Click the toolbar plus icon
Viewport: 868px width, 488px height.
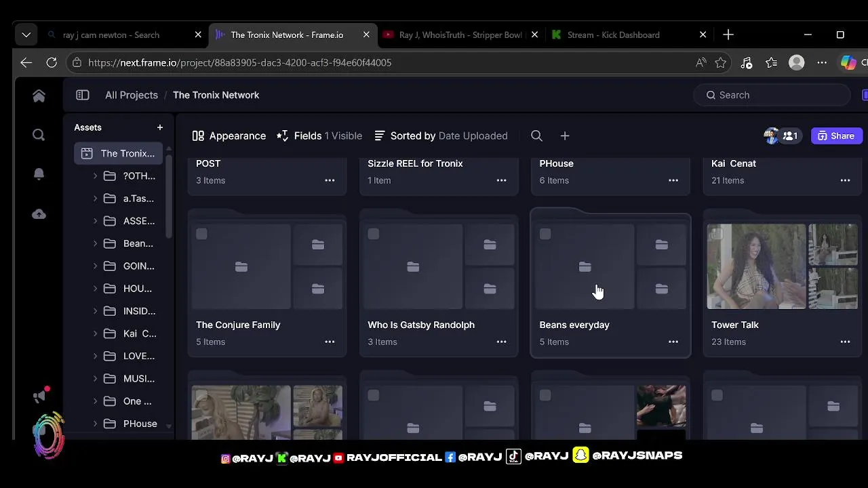[565, 136]
